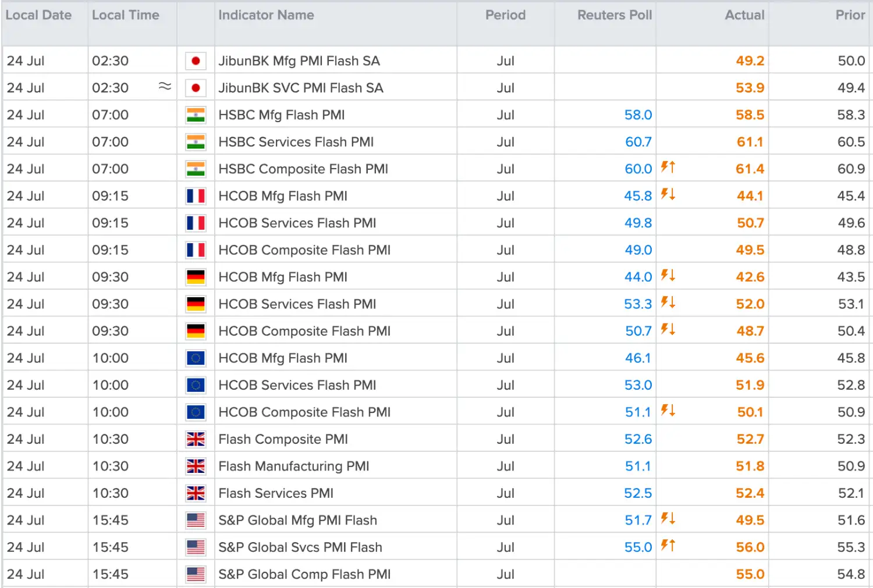Click India flag beside HSBC Mfg Flash PMI
This screenshot has height=588, width=873.
pos(196,115)
